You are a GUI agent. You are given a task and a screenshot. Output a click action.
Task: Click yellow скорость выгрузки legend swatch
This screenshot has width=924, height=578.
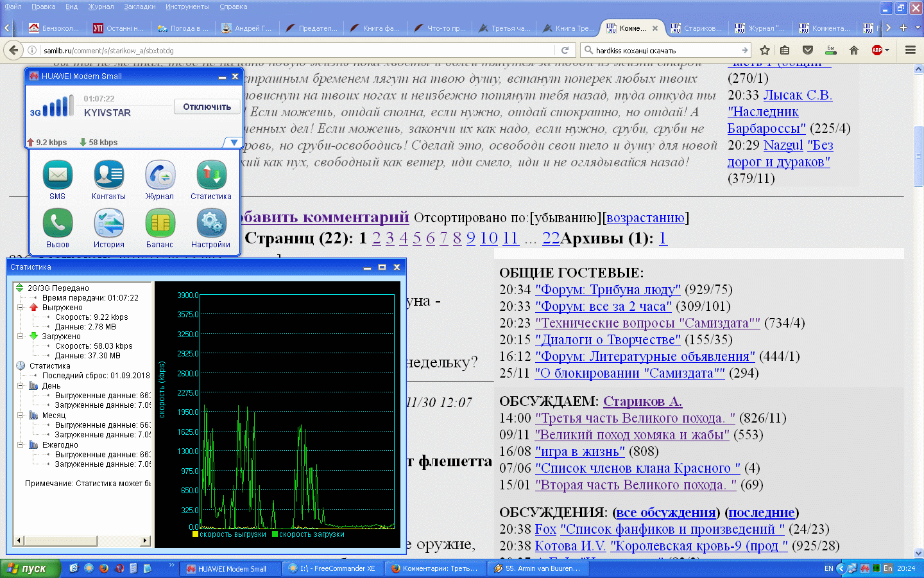pyautogui.click(x=195, y=534)
